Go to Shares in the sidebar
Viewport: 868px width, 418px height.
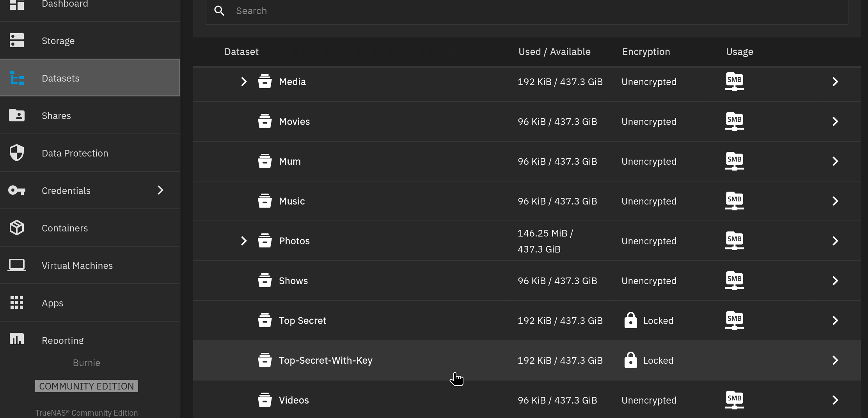tap(90, 116)
